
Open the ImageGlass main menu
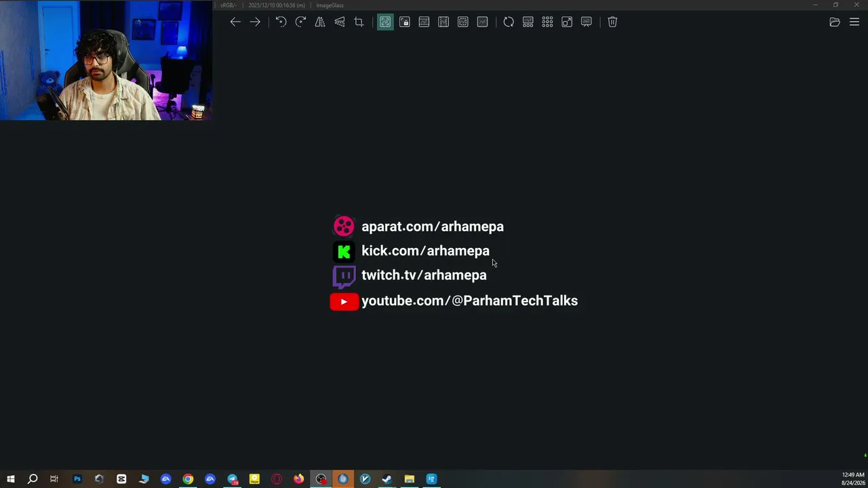854,22
